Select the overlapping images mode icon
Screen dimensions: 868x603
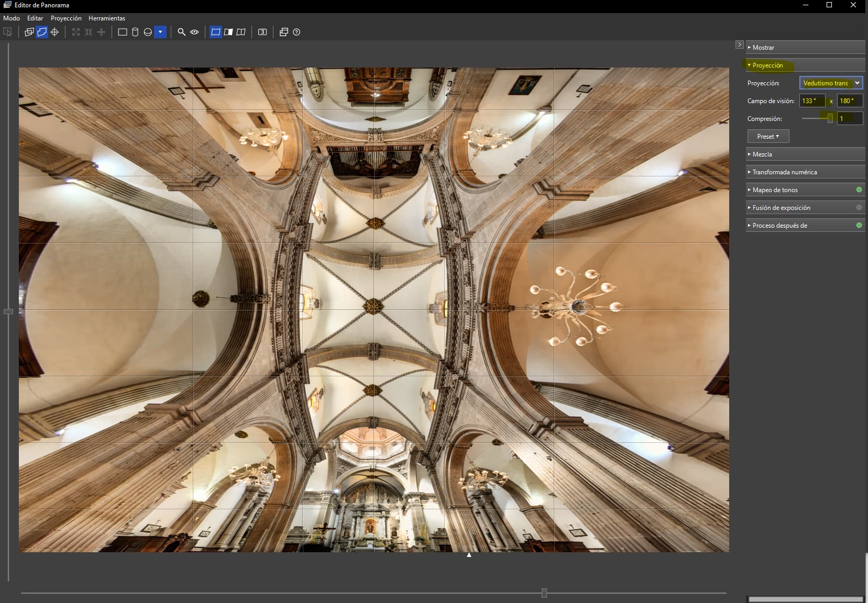pyautogui.click(x=29, y=32)
